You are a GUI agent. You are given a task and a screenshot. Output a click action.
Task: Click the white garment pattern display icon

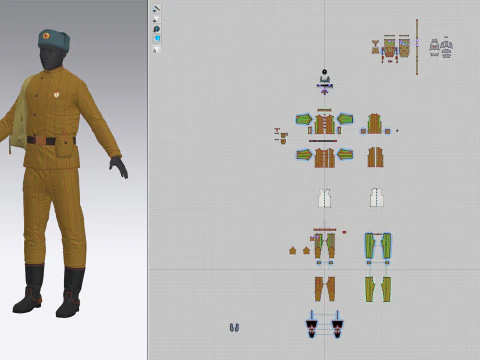156,19
